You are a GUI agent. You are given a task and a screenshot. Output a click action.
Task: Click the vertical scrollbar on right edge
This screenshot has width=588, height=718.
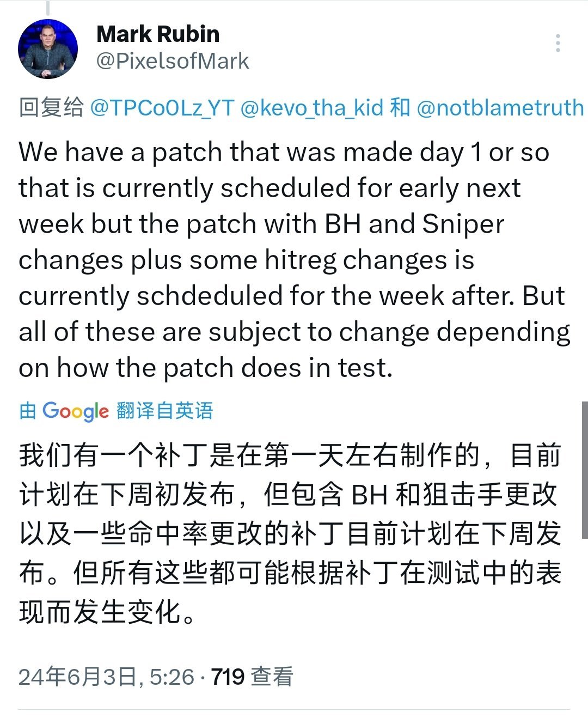coord(584,468)
